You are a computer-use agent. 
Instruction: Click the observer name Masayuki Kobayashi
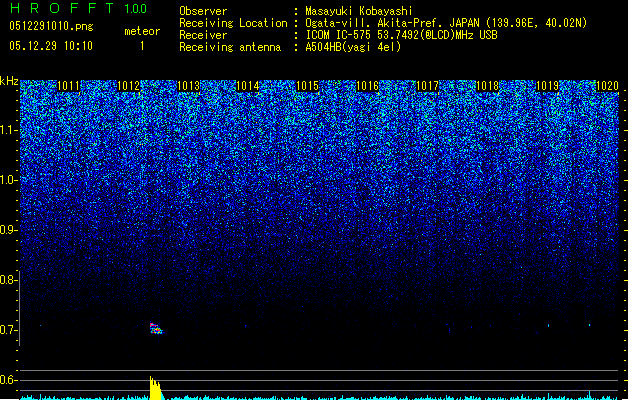tap(359, 11)
